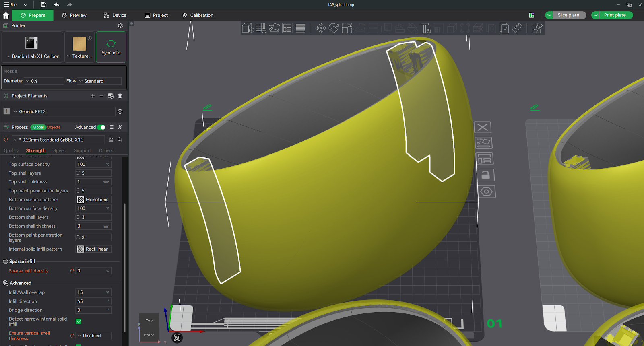Image resolution: width=644 pixels, height=346 pixels.
Task: Open Print plate options arrow
Action: point(595,15)
